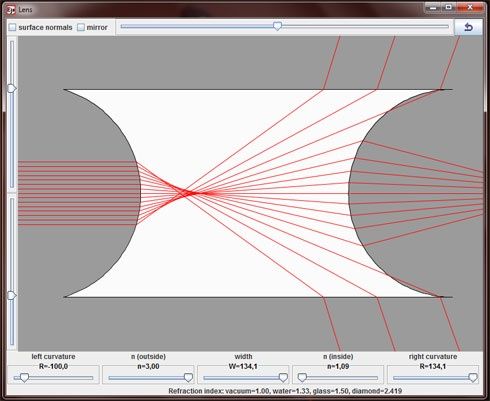490x401 pixels.
Task: Click the n (outside) slider thumb
Action: click(188, 377)
